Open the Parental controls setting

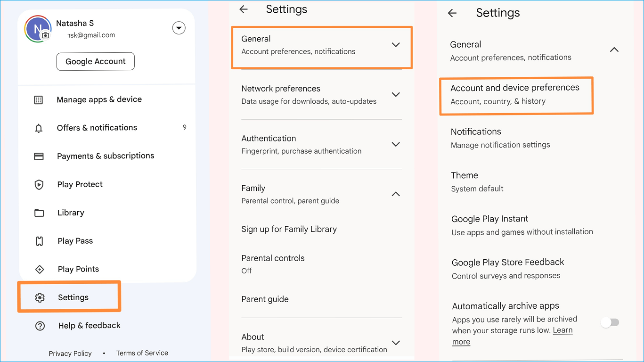click(273, 263)
